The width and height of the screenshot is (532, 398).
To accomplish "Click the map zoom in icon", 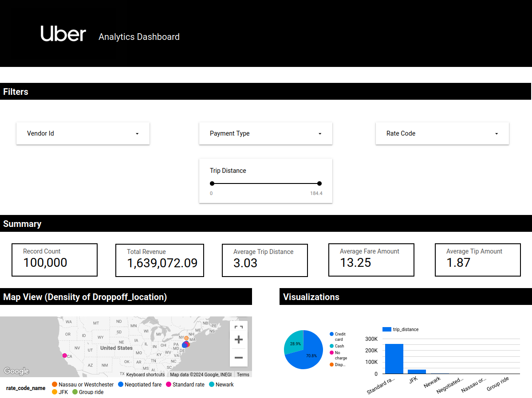I will [238, 339].
